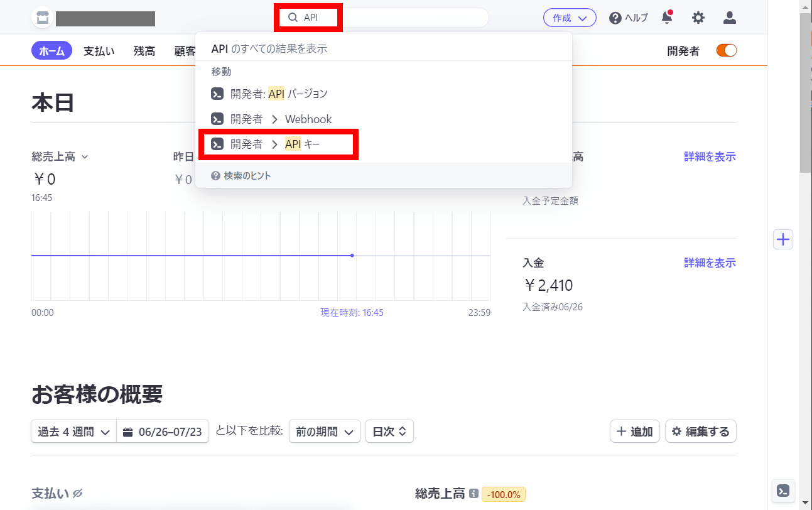Click the hidden-eye icon beside 支払い

coord(78,494)
